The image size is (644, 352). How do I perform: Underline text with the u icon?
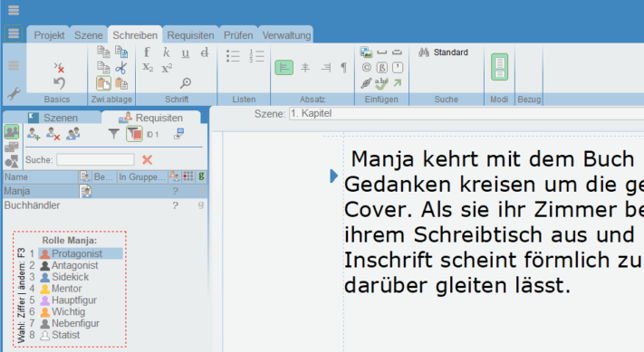coord(186,52)
